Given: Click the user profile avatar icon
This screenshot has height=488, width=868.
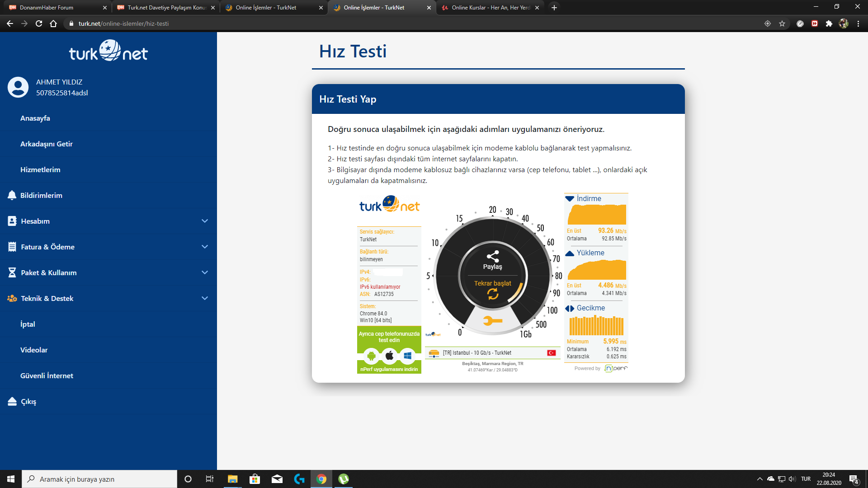Looking at the screenshot, I should tap(18, 87).
